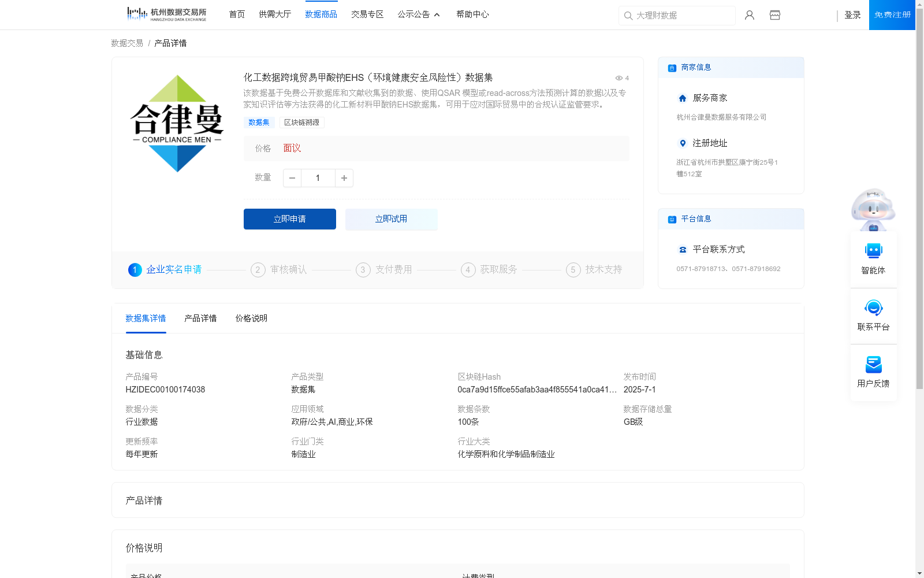Open the 联系平台 headset icon

[x=874, y=307]
